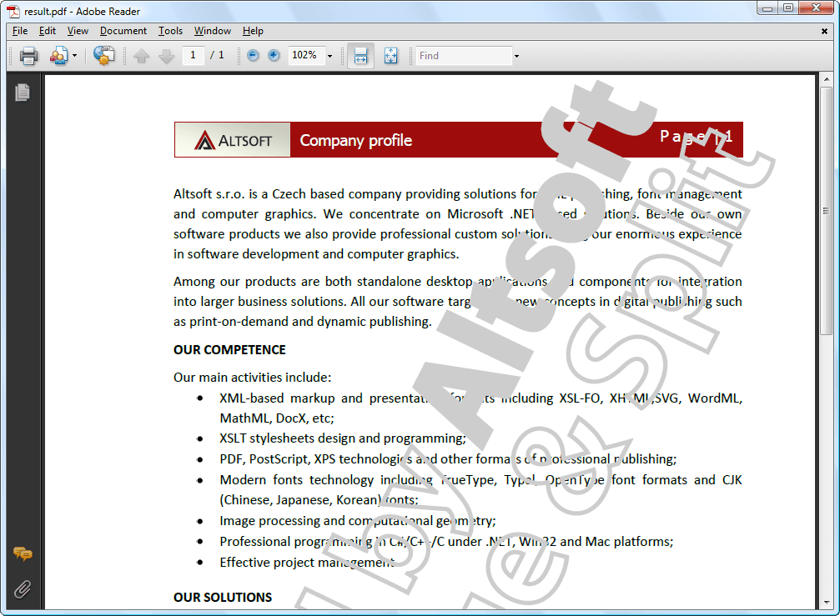
Task: Open the Attachments paperclip panel
Action: [23, 589]
